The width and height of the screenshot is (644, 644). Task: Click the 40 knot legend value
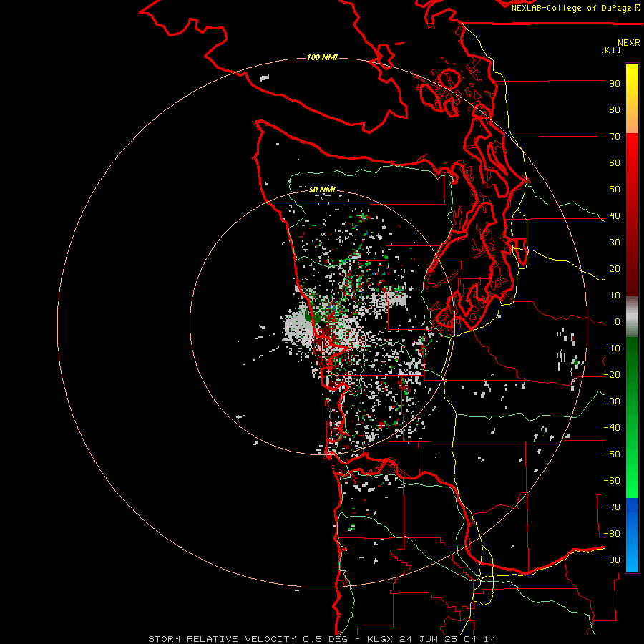(x=615, y=215)
